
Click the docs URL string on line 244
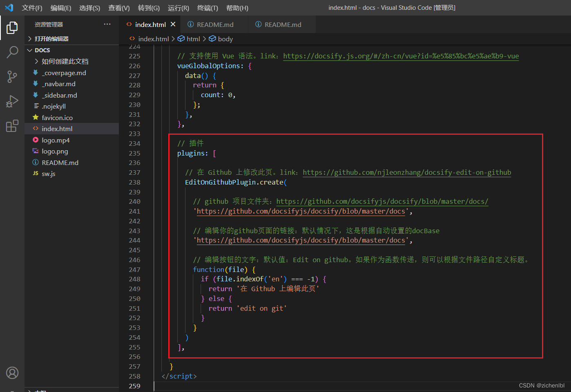point(301,240)
